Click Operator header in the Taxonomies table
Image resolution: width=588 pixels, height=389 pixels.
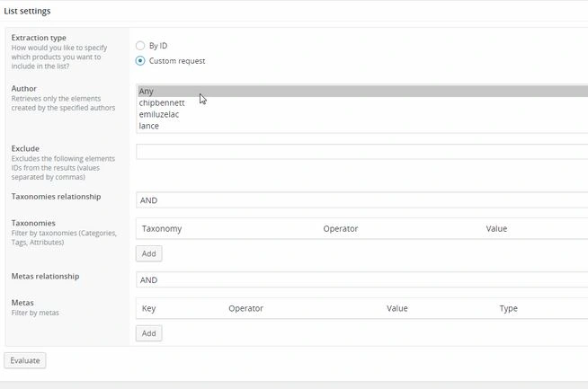point(340,229)
